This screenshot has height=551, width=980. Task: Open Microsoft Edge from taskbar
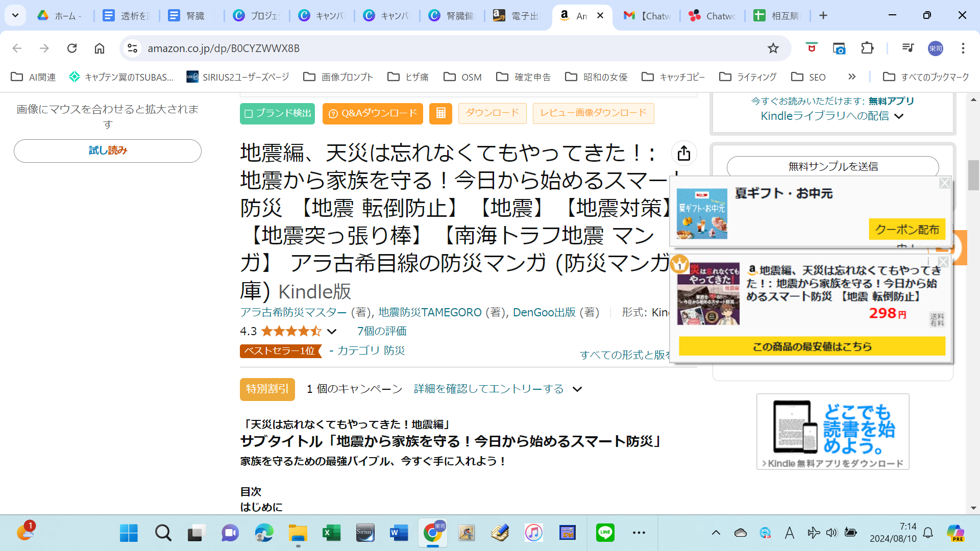[264, 533]
